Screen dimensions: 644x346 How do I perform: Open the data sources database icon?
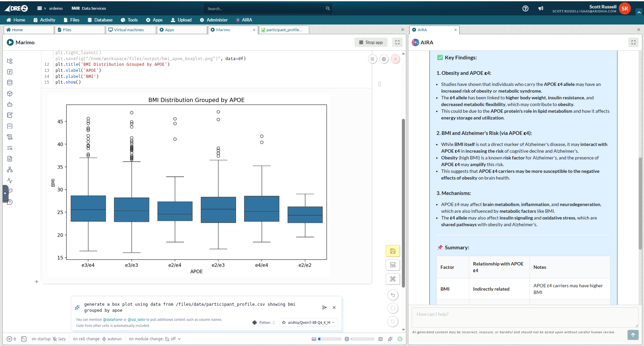(x=10, y=83)
